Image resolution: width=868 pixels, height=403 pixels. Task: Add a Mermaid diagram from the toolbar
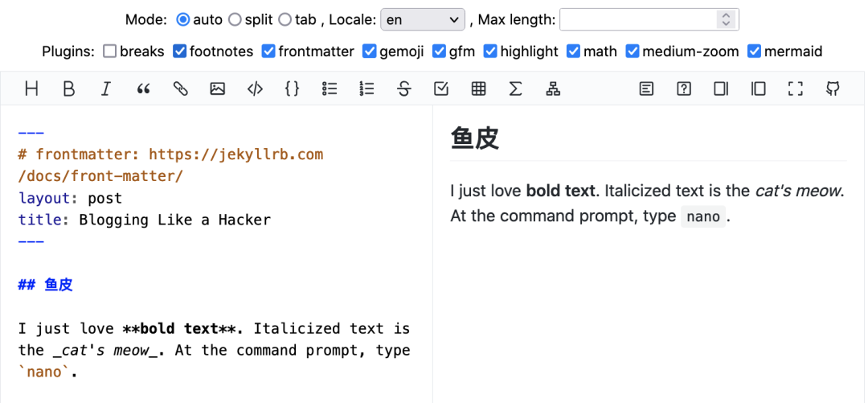click(x=553, y=89)
